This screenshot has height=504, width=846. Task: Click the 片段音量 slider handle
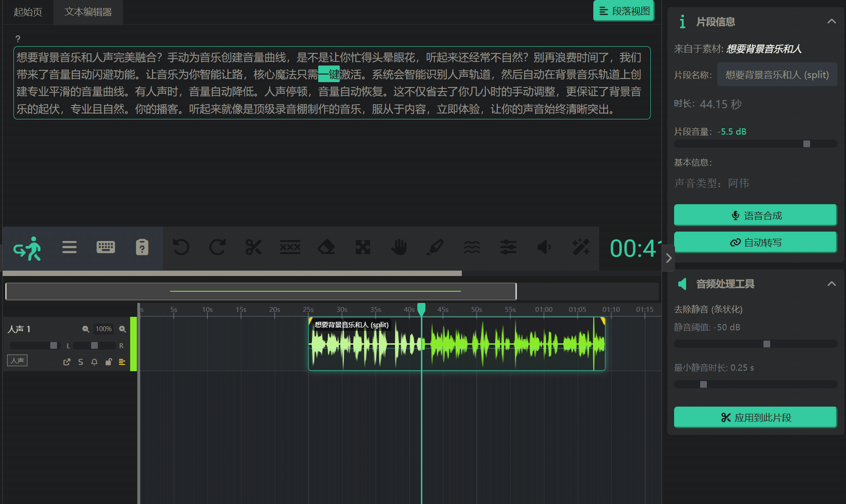tap(807, 144)
